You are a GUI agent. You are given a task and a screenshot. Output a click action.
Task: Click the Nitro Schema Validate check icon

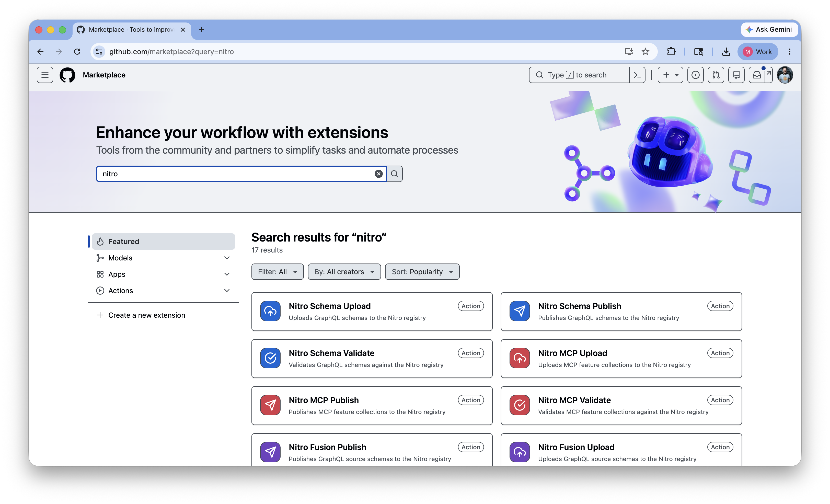(x=270, y=358)
